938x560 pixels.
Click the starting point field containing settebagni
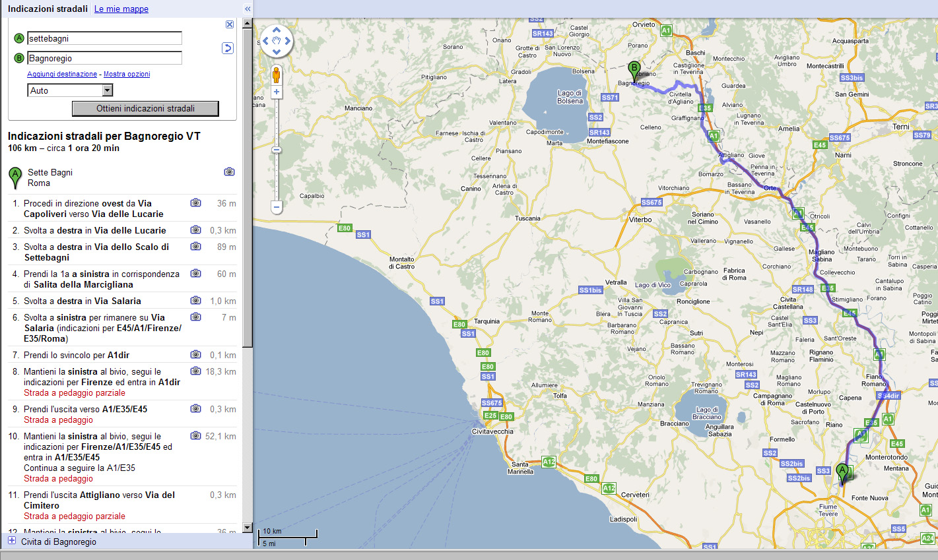(104, 39)
